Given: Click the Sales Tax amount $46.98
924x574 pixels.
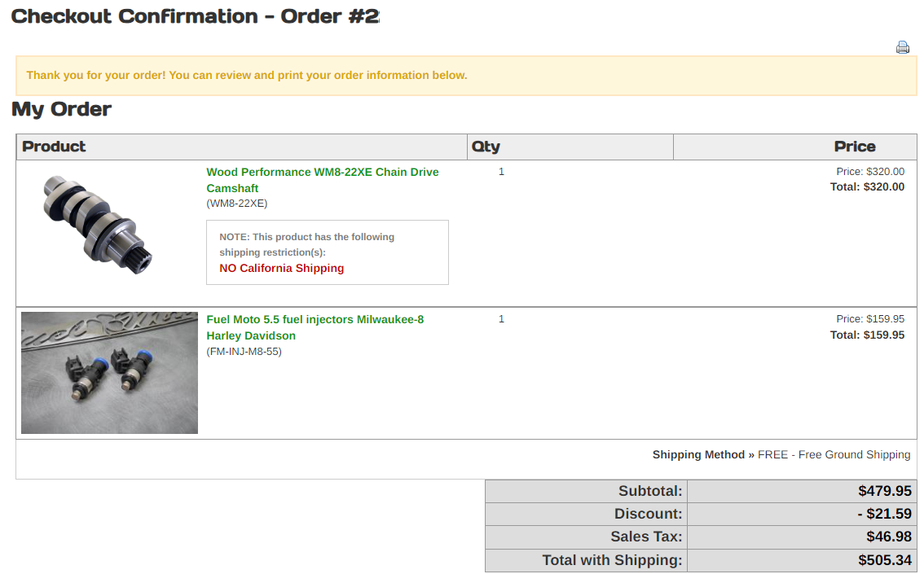Looking at the screenshot, I should 888,537.
